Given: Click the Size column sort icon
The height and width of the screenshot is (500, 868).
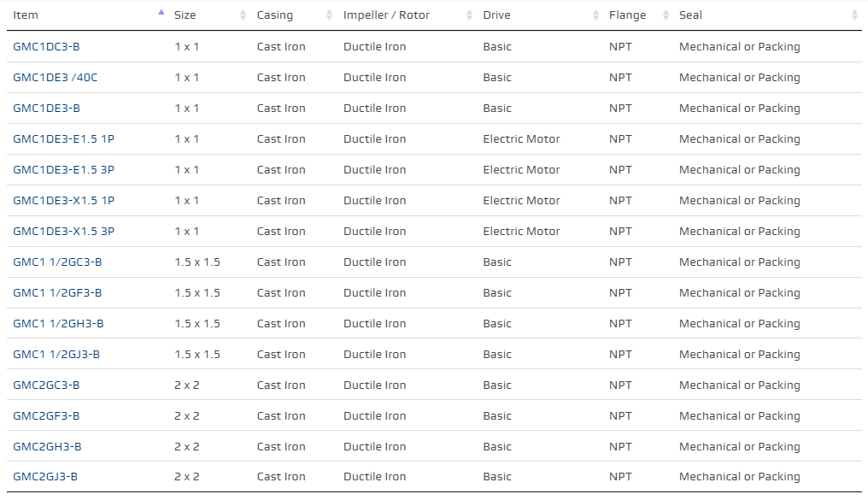Looking at the screenshot, I should point(243,15).
